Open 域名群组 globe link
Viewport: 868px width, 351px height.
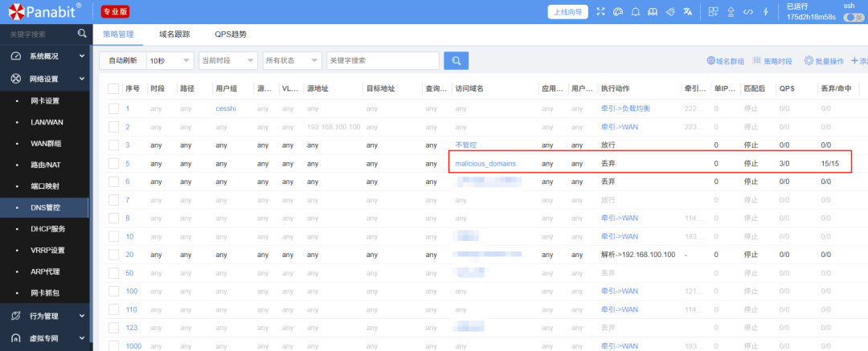(x=725, y=61)
